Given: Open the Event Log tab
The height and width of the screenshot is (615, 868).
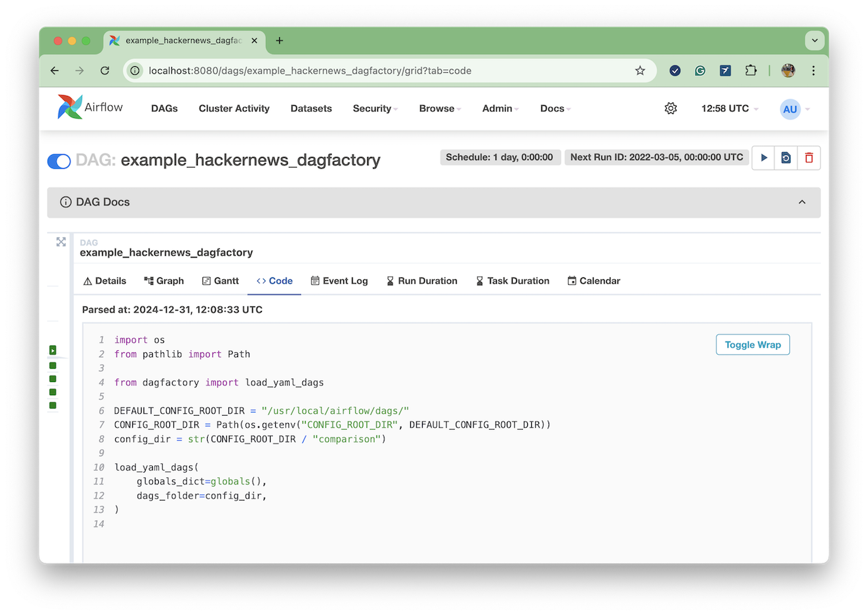Looking at the screenshot, I should [339, 281].
